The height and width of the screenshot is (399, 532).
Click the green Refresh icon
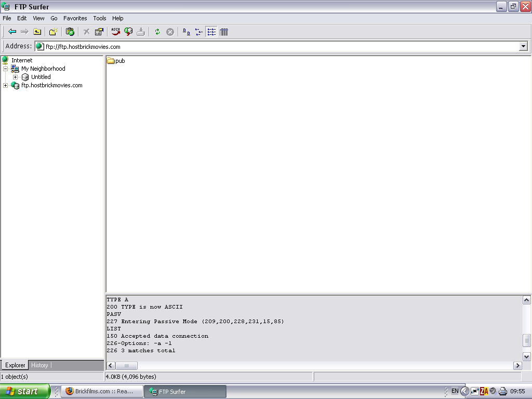click(157, 32)
